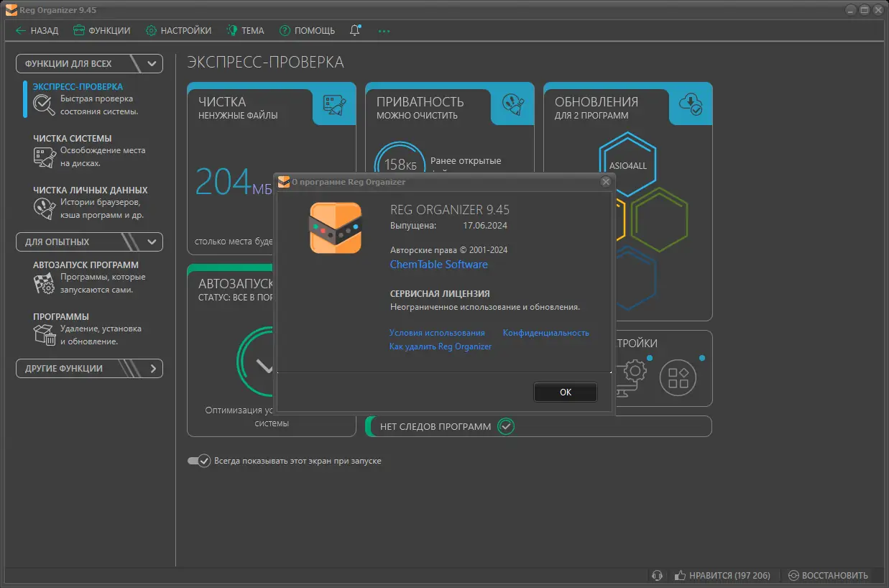
Task: Click the Экспресс-проверка page title
Action: [x=265, y=63]
